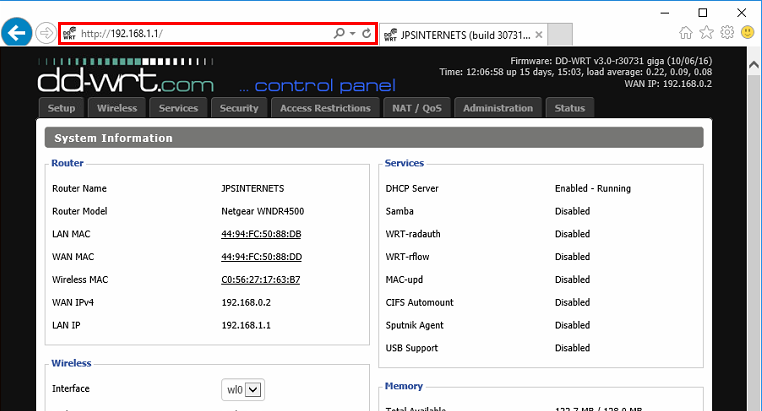Click the Memory section heading
Screen dimensions: 762x411
tap(404, 386)
